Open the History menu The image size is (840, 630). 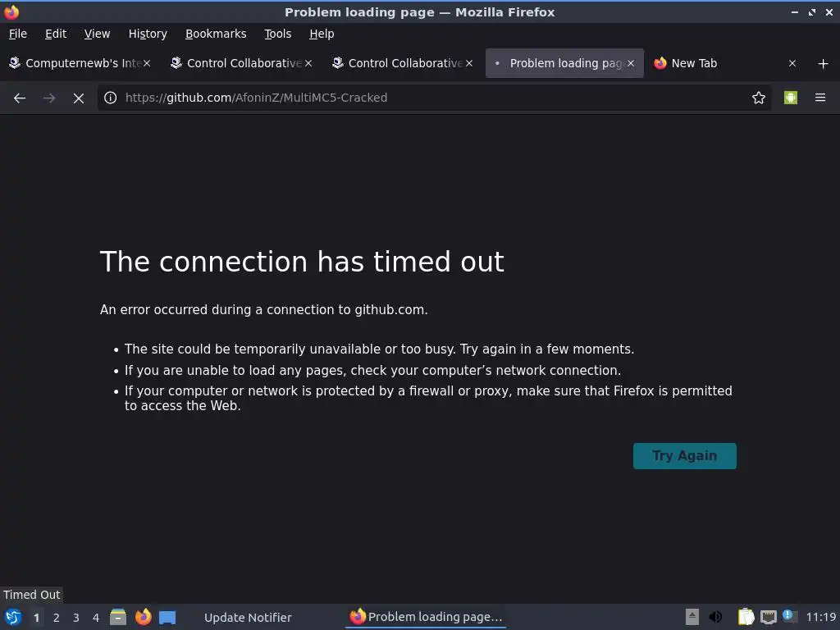click(x=148, y=34)
